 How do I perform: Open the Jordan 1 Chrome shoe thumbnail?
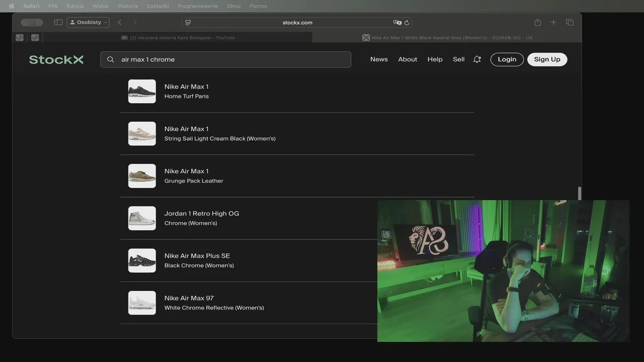(142, 218)
